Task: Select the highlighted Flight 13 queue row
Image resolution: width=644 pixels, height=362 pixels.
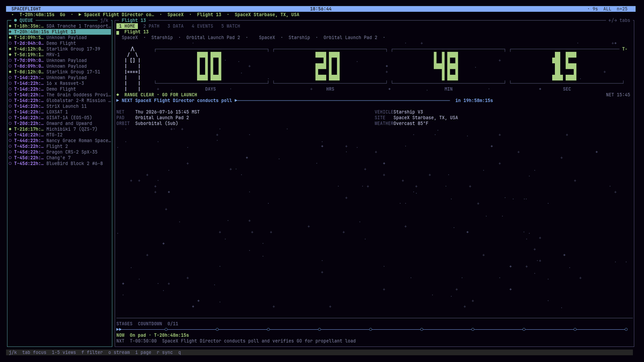Action: 60,32
